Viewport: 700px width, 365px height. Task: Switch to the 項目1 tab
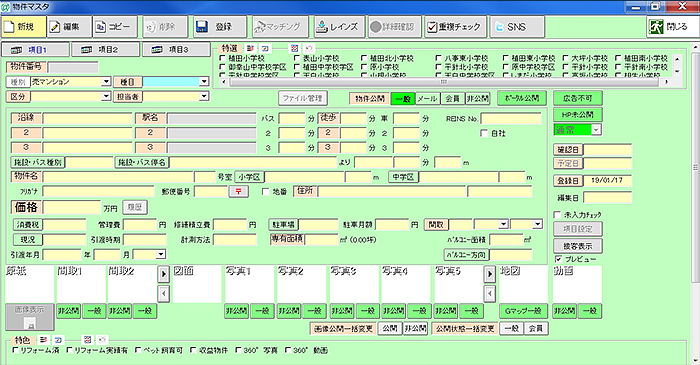[x=36, y=50]
